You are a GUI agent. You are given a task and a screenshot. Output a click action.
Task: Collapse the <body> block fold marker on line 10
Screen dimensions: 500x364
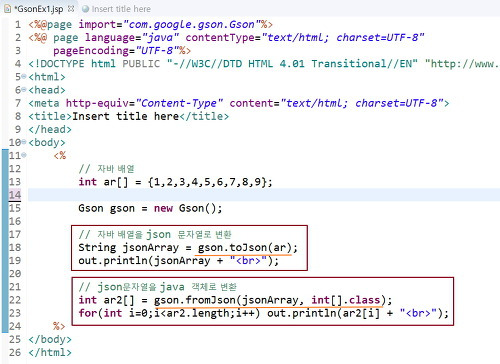[24, 142]
